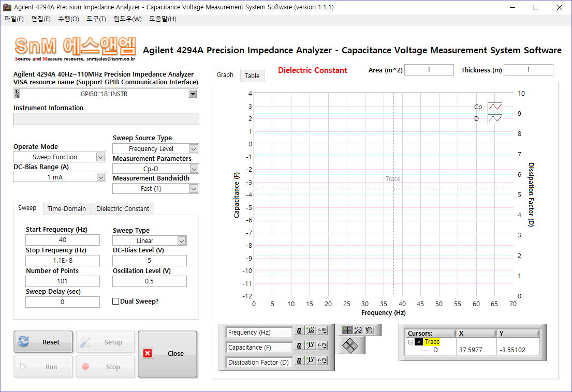Click the Stop Frequency (Hz) field

click(63, 261)
